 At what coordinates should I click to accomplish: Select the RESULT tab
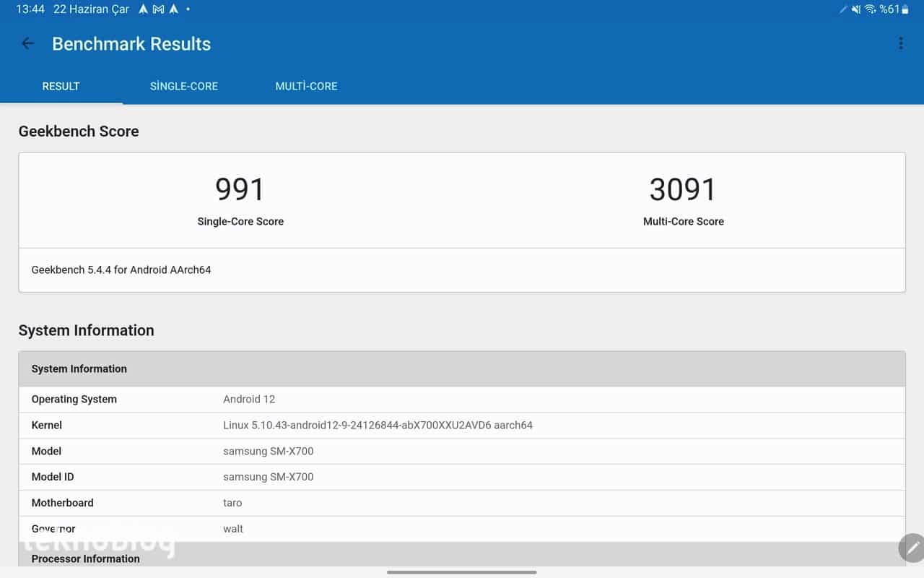(x=61, y=86)
